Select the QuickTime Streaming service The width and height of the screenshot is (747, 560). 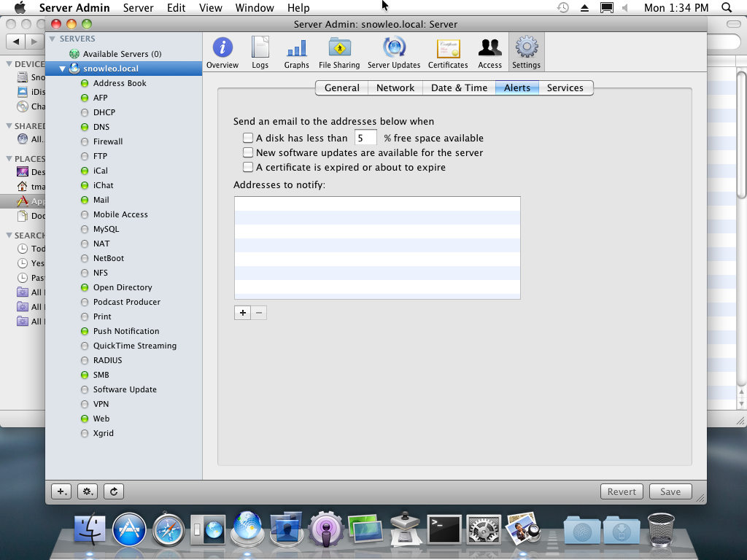tap(135, 346)
